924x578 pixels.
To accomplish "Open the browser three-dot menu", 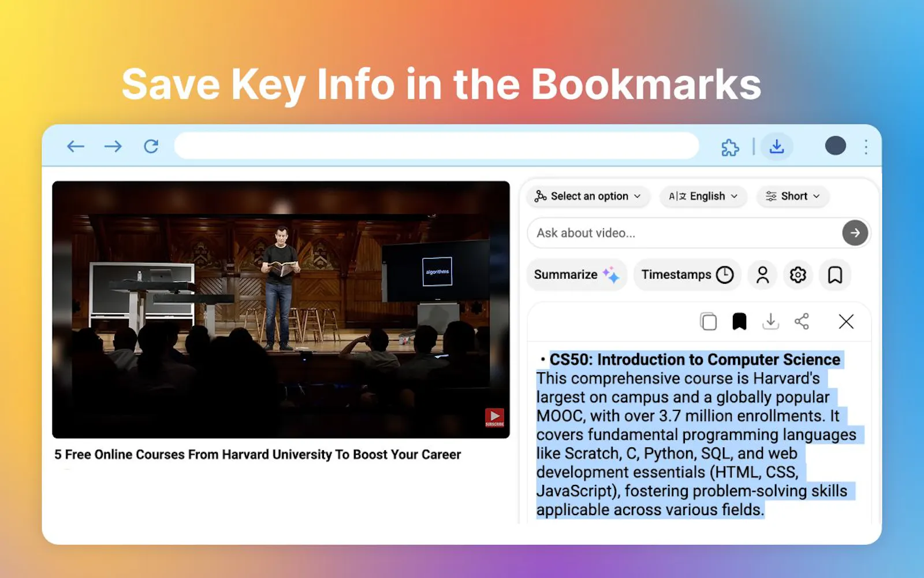I will pyautogui.click(x=866, y=147).
